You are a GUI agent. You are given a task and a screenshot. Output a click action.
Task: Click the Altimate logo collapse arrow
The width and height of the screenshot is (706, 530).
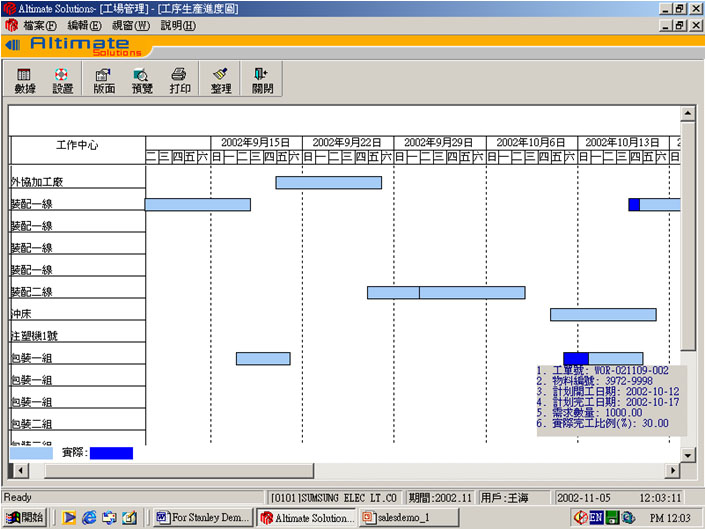click(13, 45)
